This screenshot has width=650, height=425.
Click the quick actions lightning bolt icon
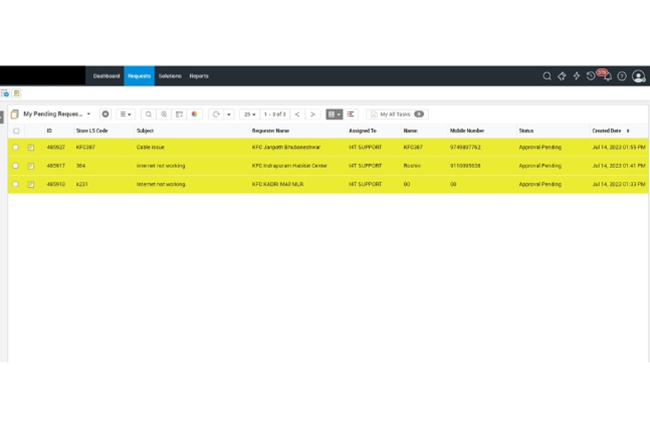(x=577, y=76)
